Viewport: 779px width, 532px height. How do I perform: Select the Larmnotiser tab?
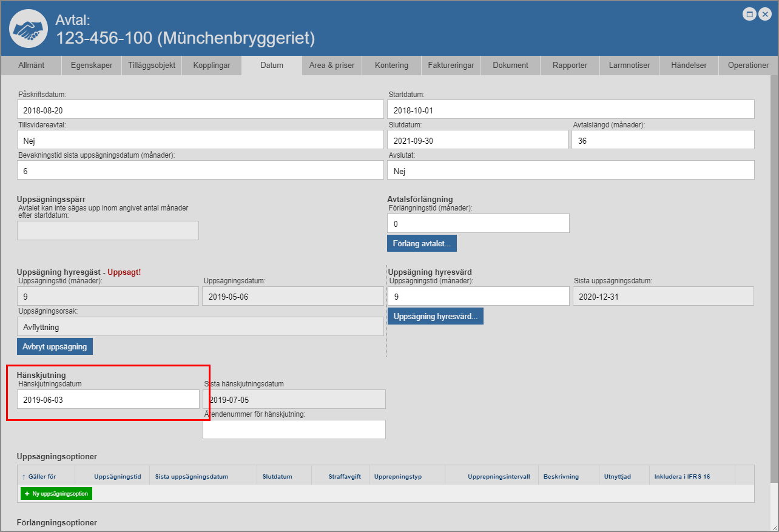pyautogui.click(x=629, y=66)
